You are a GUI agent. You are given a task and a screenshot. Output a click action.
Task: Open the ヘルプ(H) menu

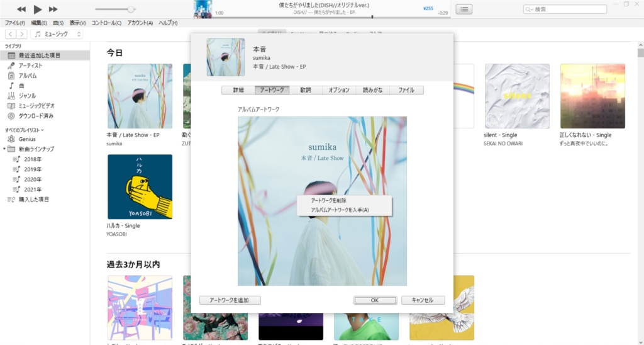pos(168,23)
